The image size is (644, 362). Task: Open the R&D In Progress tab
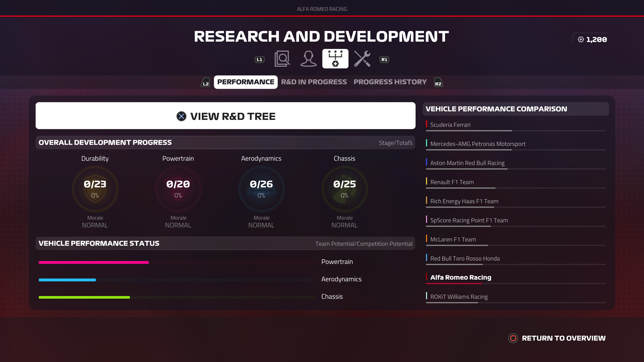(x=314, y=82)
